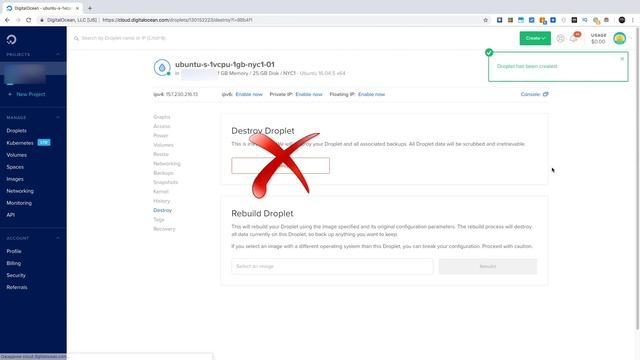Focus the droplet search field
The image size is (640, 360).
(x=124, y=38)
